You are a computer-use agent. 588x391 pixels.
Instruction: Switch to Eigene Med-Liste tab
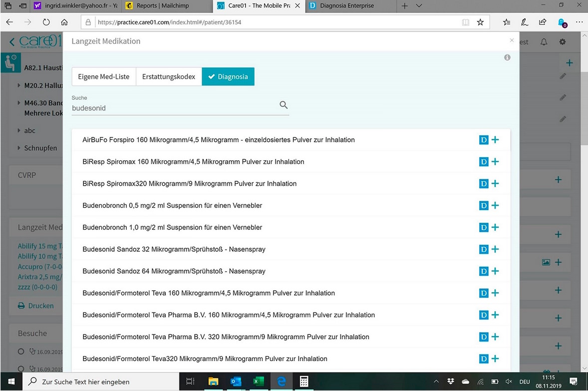[x=103, y=76]
